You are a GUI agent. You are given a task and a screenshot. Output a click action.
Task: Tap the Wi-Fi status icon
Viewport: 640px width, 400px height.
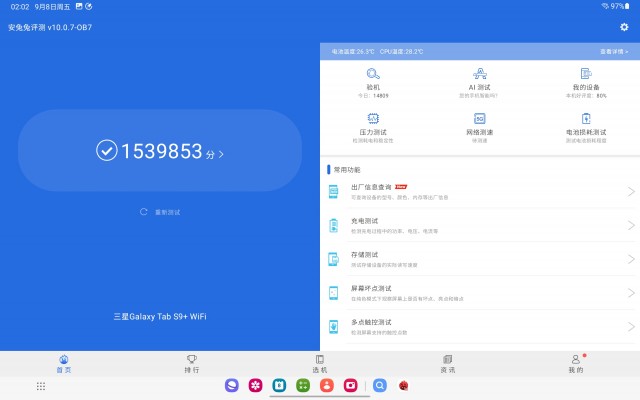coord(605,6)
